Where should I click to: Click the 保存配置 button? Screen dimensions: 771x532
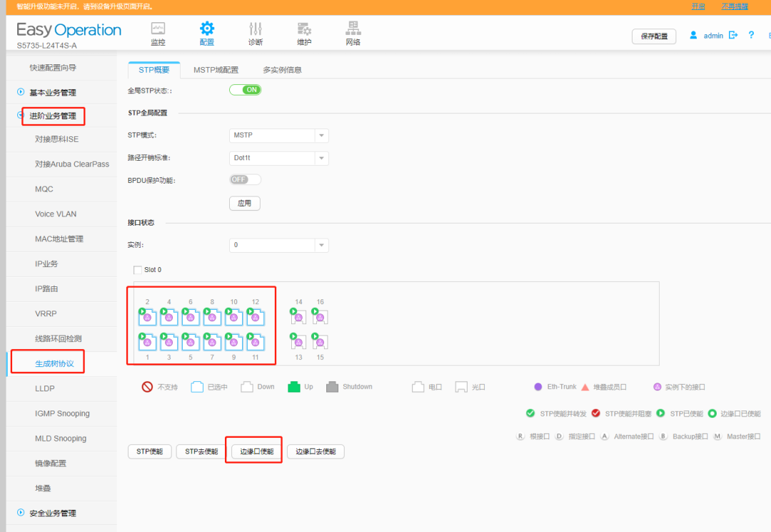(x=654, y=36)
